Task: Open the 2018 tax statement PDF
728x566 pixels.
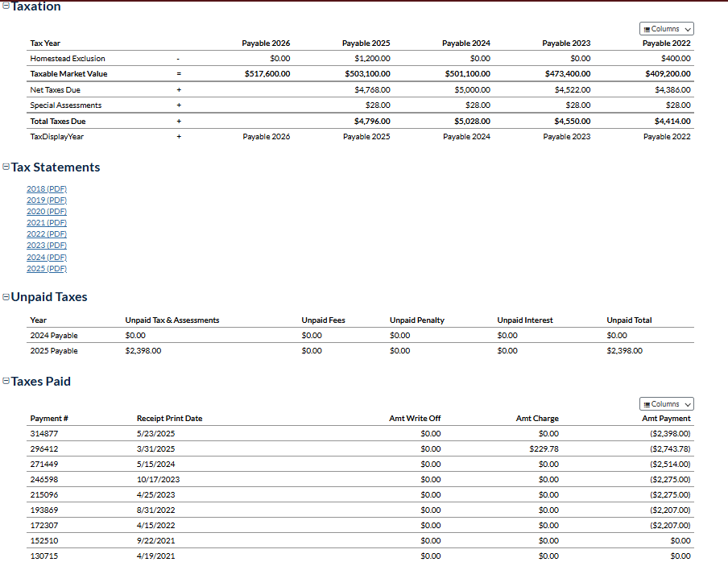Action: [x=47, y=188]
